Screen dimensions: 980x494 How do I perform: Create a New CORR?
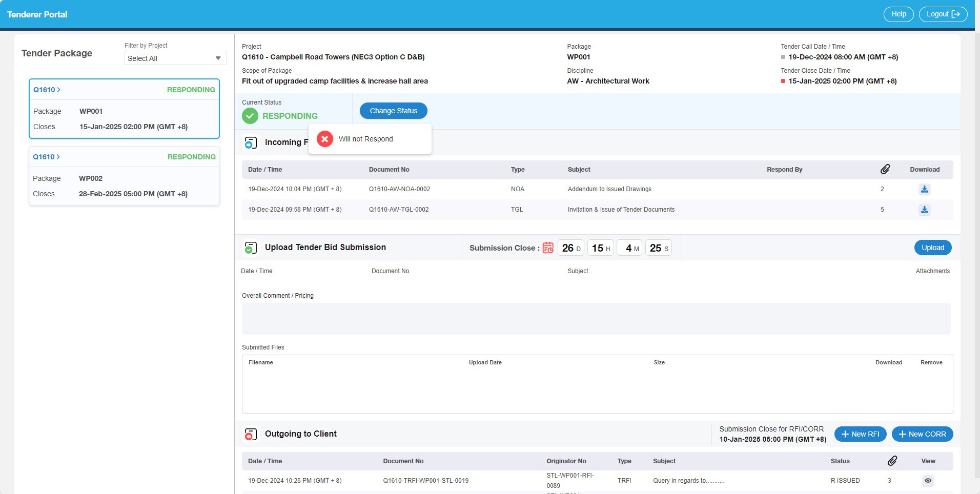pos(923,434)
